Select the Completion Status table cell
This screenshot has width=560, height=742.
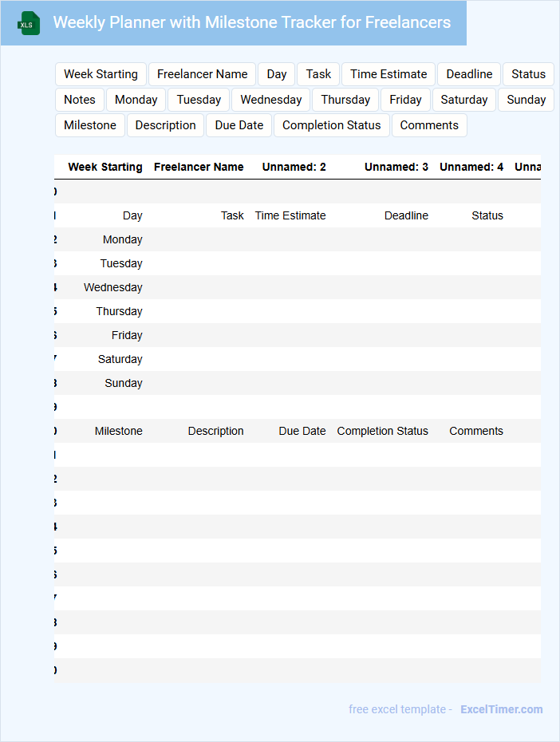point(383,431)
